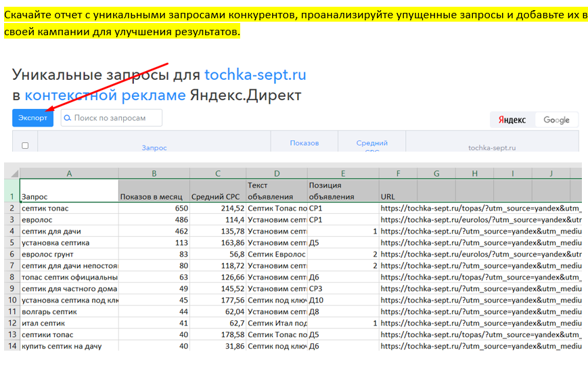Select spreadsheet column D header
The width and height of the screenshot is (588, 375).
[277, 173]
